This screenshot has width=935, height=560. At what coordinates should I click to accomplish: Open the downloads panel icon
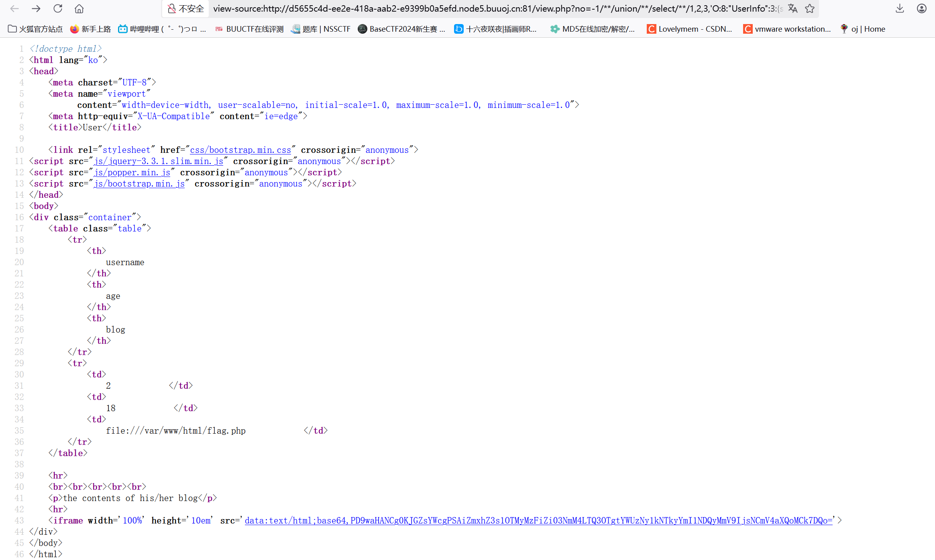(x=900, y=8)
